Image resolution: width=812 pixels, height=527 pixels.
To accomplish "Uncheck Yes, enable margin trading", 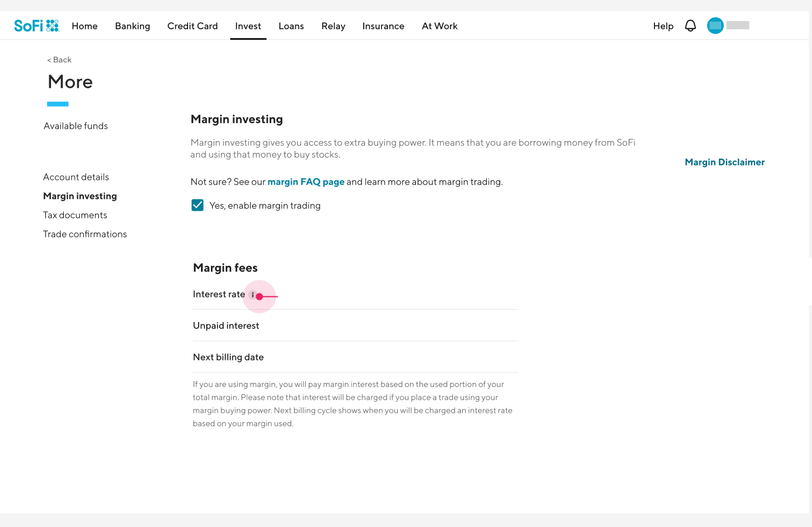I will point(197,205).
